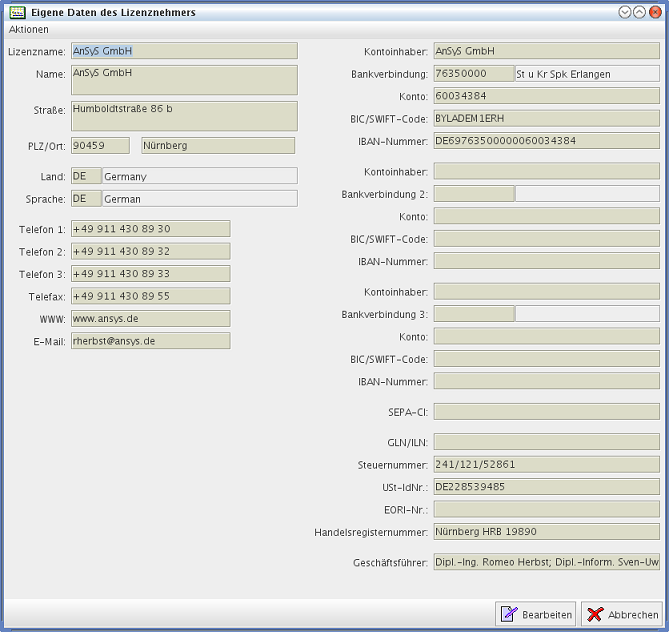Select the E-Mail address field
669x632 pixels.
click(150, 341)
